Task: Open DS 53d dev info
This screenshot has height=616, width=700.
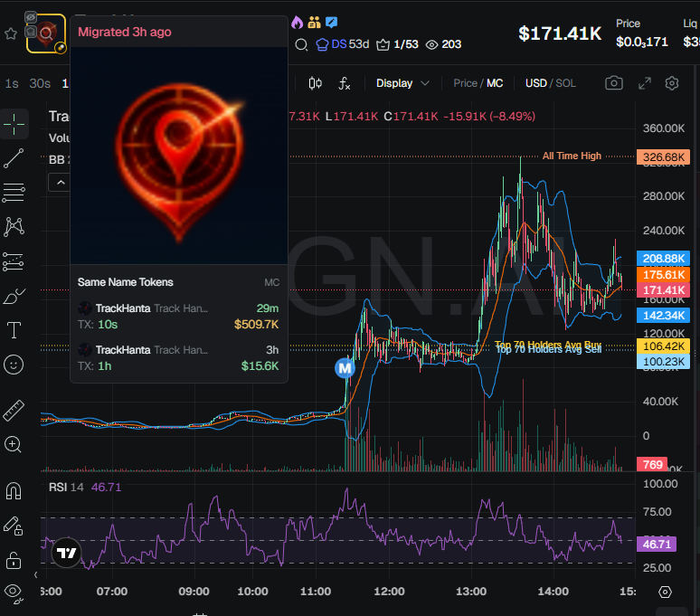Action: click(x=343, y=44)
